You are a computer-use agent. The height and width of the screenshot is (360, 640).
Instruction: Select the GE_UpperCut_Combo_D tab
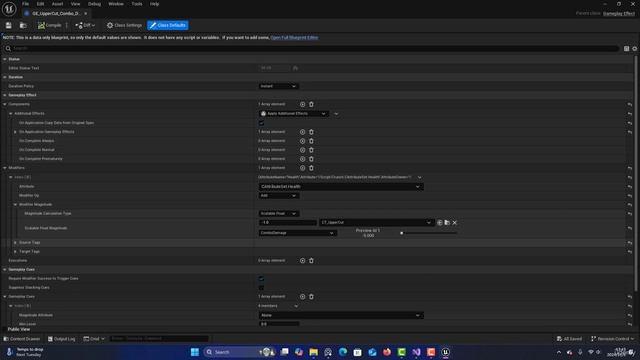point(56,13)
